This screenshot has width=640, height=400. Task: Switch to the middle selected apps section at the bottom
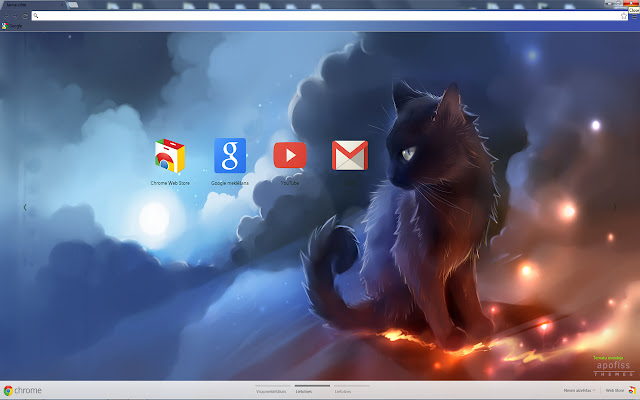pos(312,389)
